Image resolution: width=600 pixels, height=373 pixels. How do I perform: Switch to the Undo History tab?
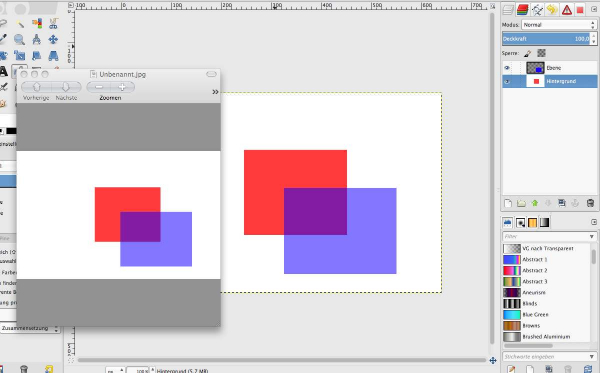[552, 10]
